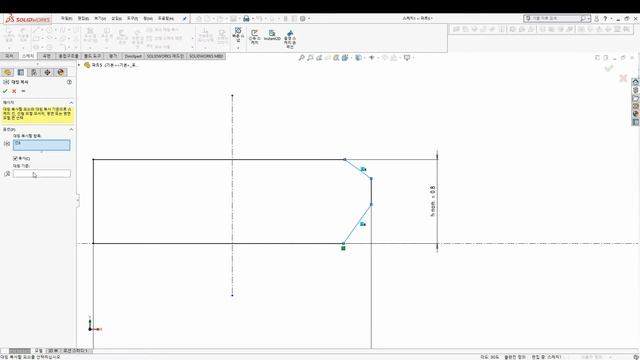Switch to the Features ribbon tab
The image size is (640, 360).
(9, 56)
